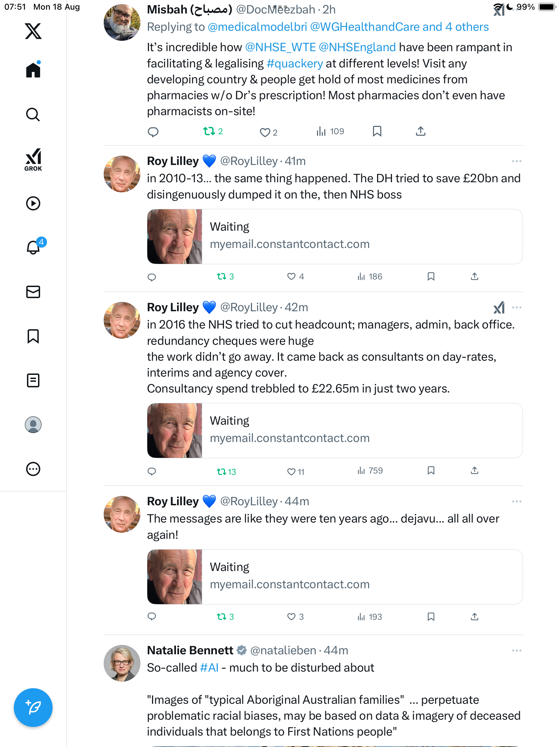Open link card in Roy Lilley's 44m post
Screen dimensions: 560x747
pos(335,577)
